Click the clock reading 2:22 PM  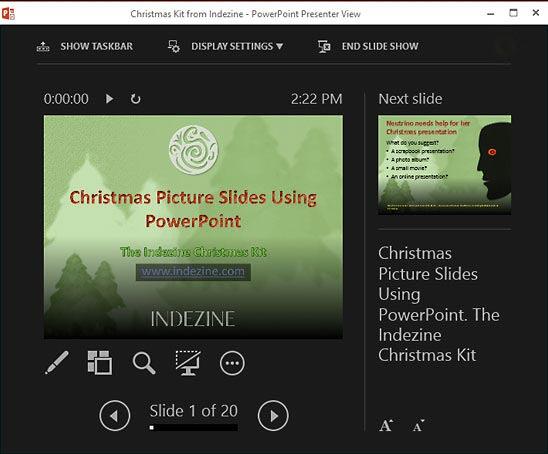317,99
